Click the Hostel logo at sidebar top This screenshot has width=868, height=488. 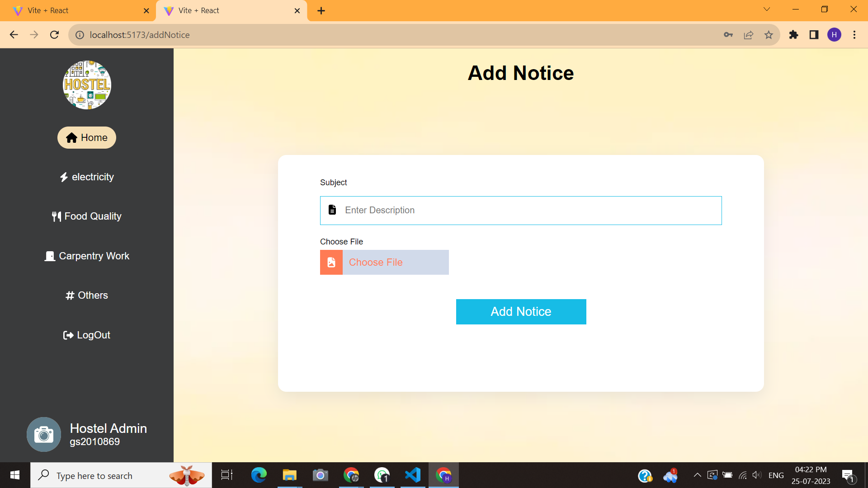pos(86,85)
